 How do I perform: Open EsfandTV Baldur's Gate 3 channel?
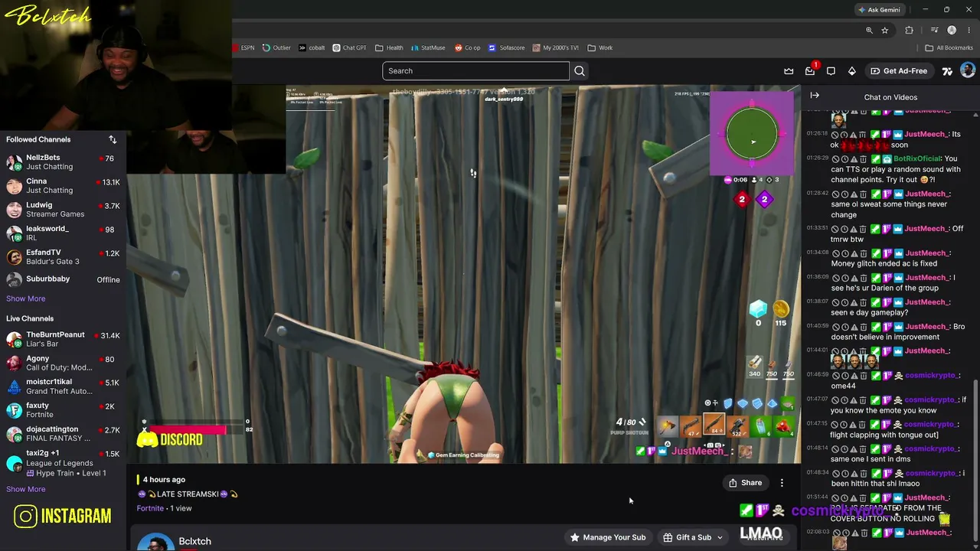[x=63, y=257]
